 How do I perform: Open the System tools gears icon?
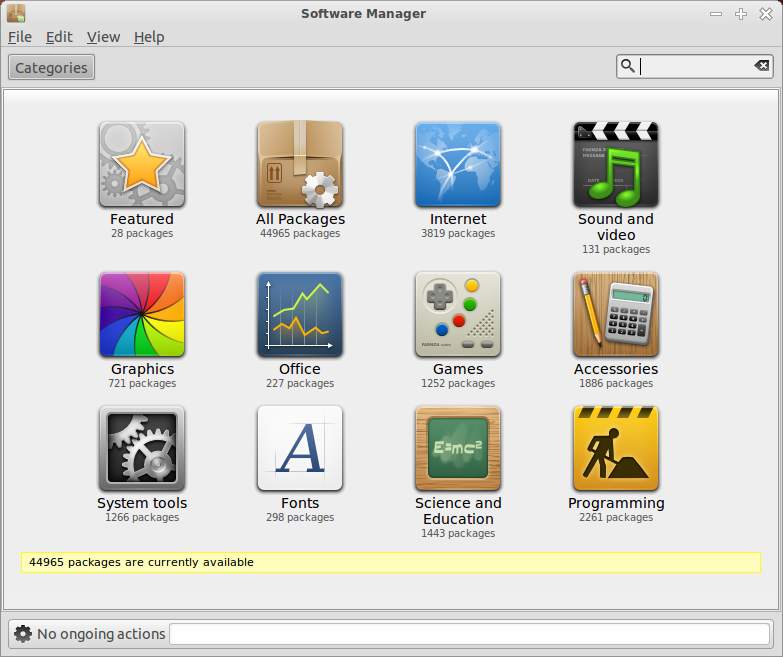(x=142, y=448)
